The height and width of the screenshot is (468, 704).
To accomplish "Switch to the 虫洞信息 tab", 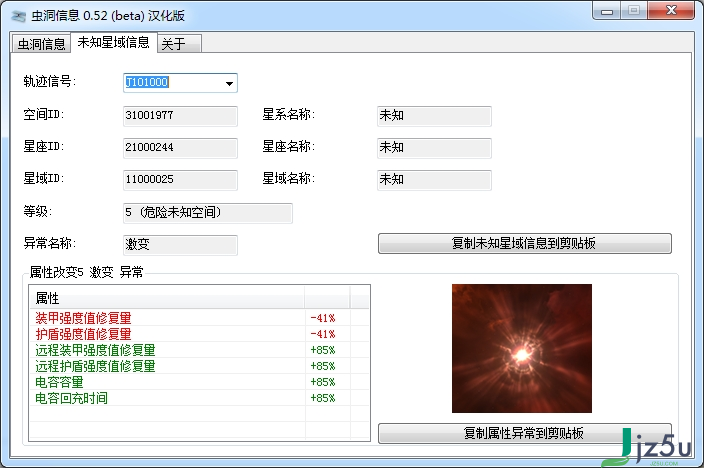I will coord(41,44).
